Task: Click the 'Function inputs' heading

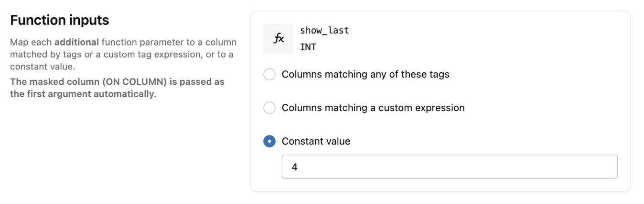Action: 60,20
